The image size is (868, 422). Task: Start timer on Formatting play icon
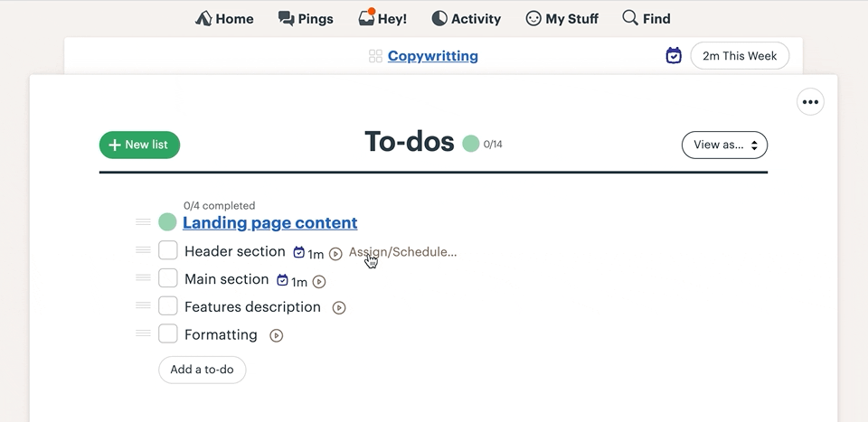[x=277, y=335]
